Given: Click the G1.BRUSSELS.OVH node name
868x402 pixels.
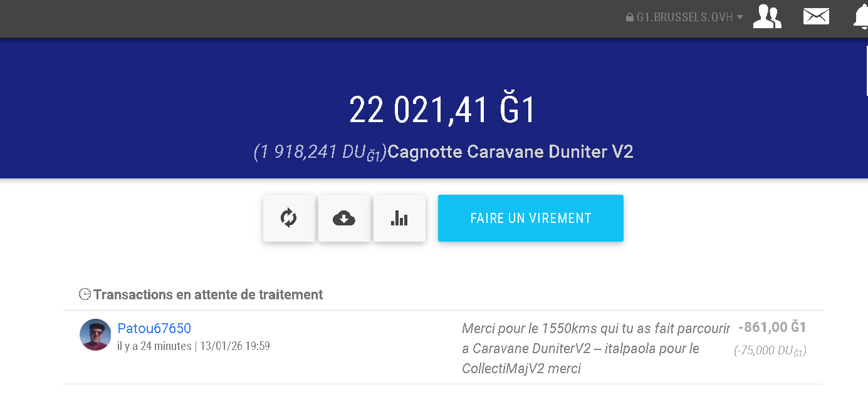Looking at the screenshot, I should click(x=684, y=18).
